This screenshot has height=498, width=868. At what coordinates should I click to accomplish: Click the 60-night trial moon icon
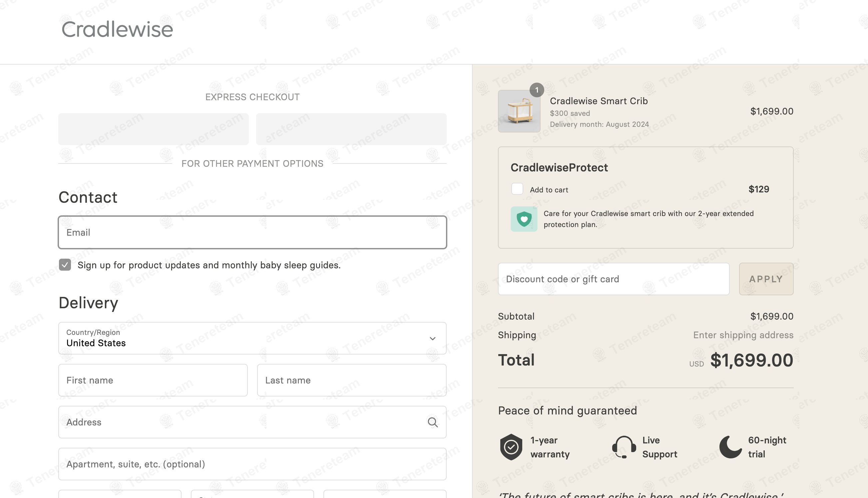[x=730, y=447]
